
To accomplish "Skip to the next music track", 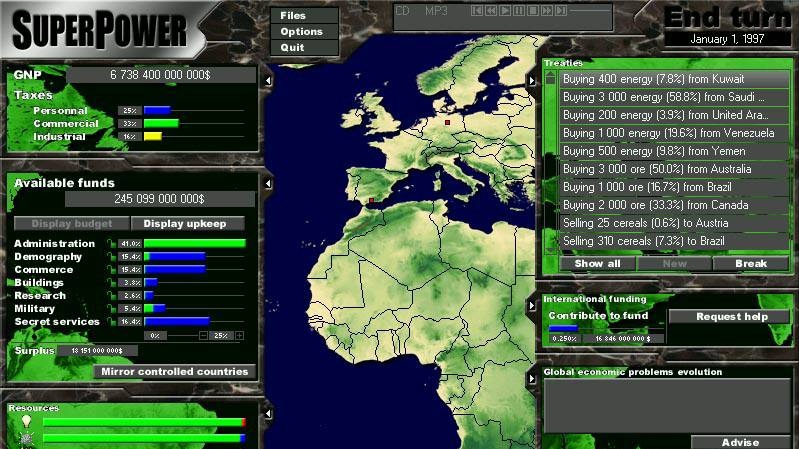I will [x=561, y=10].
